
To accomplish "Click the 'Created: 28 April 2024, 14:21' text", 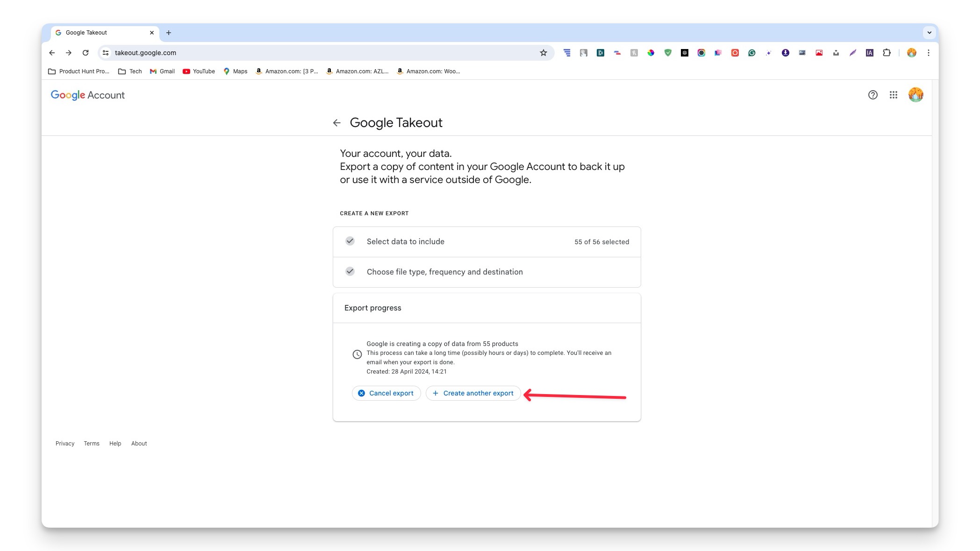I will (407, 372).
